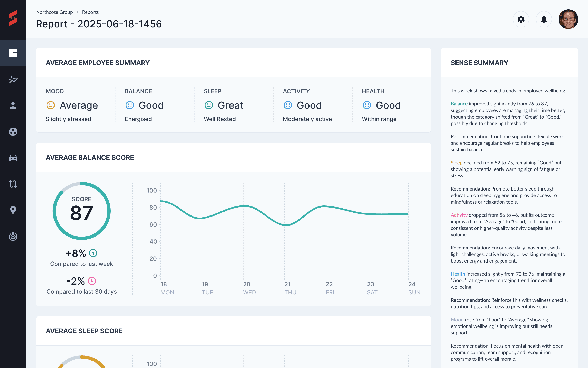Click the circular balance score ring showing 87
The image size is (588, 368).
coord(82,211)
